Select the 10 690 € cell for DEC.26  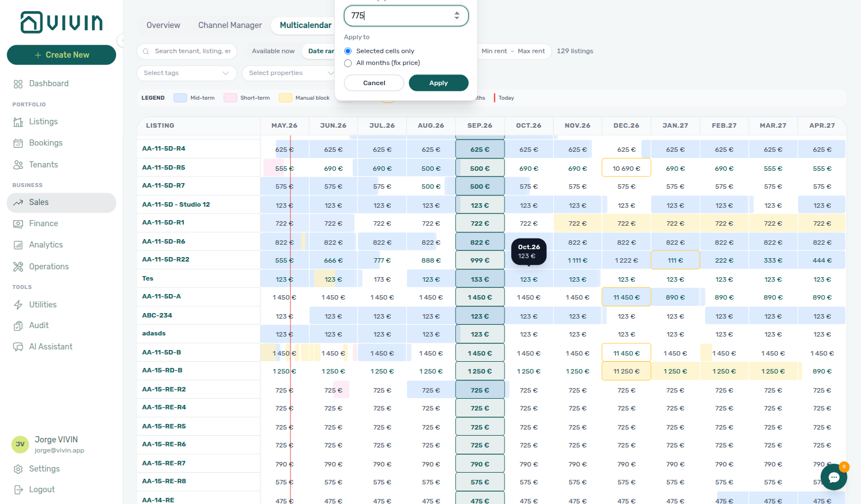626,168
